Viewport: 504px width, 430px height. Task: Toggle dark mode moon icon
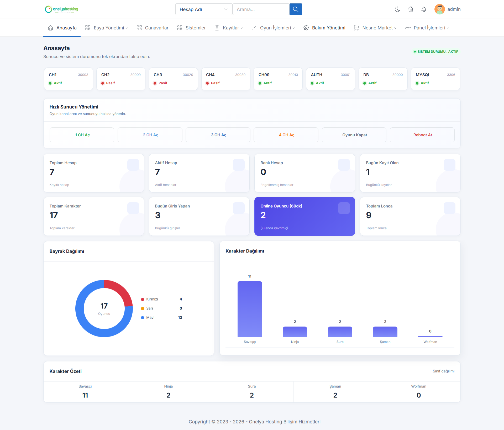pyautogui.click(x=397, y=9)
